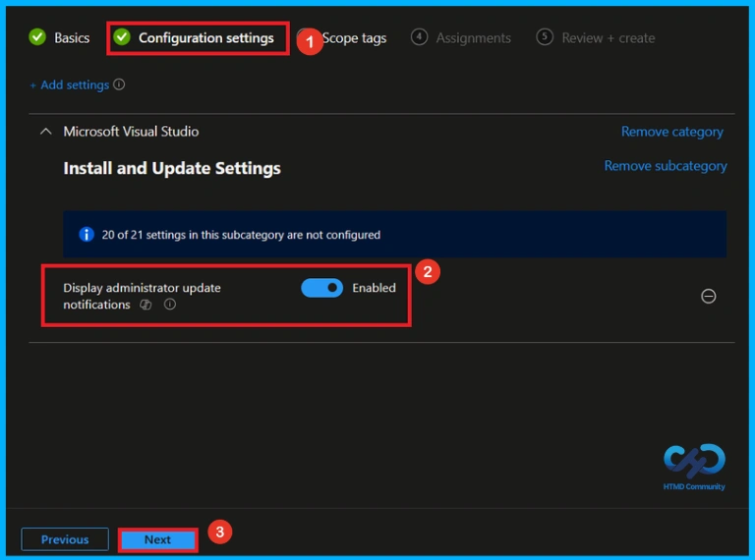
Task: Go to the Scope tags step
Action: click(x=354, y=37)
